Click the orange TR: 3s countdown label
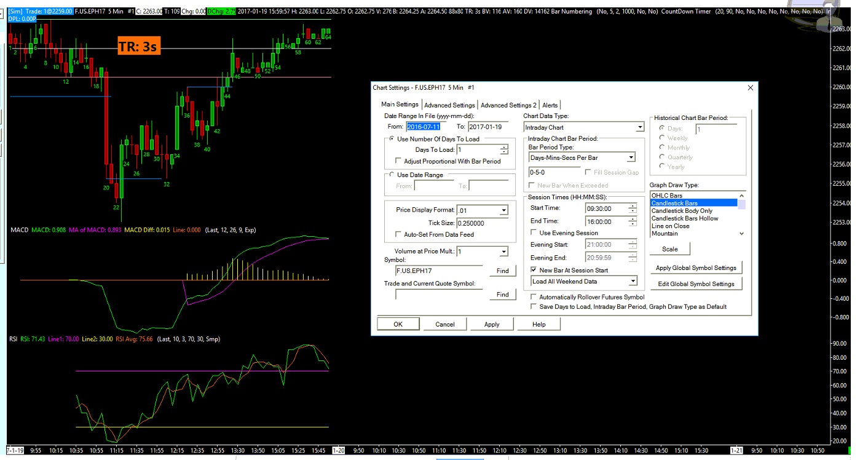 click(139, 46)
